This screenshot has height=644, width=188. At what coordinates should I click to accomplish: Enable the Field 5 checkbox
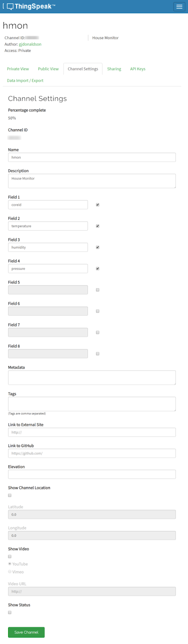pyautogui.click(x=98, y=290)
